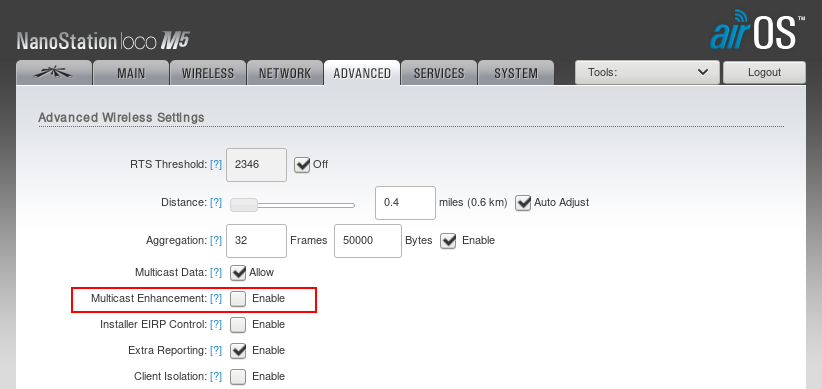Enable Installer EIRP Control checkbox
822x389 pixels.
pyautogui.click(x=238, y=325)
